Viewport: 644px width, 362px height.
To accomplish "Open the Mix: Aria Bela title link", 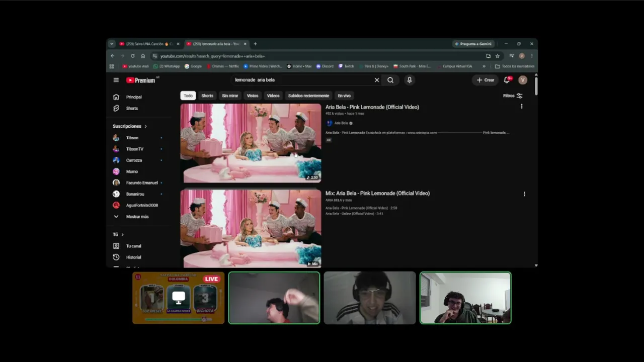I will (377, 193).
